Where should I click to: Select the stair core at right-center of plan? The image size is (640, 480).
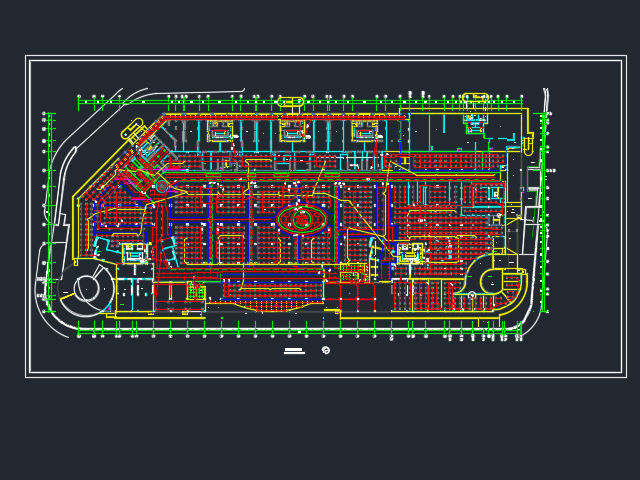[411, 253]
